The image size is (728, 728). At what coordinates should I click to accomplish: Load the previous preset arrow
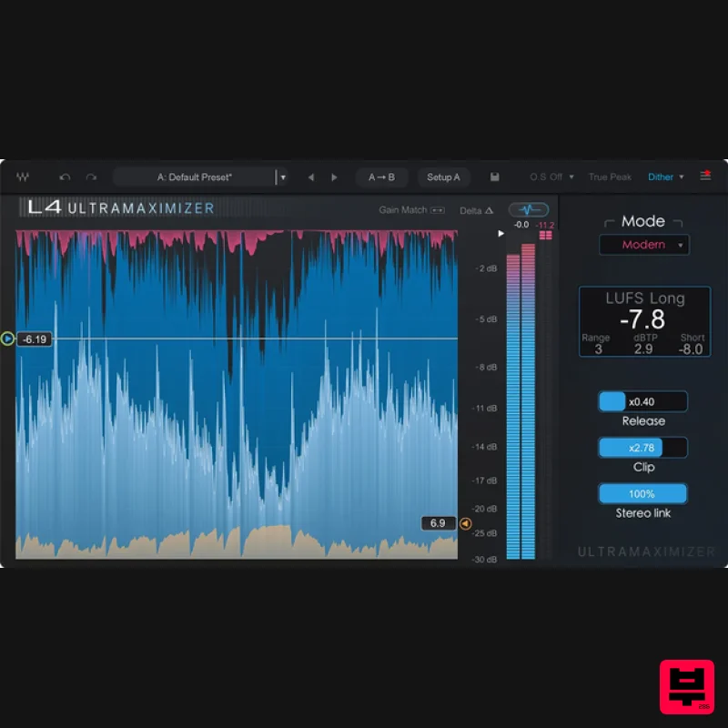(311, 177)
